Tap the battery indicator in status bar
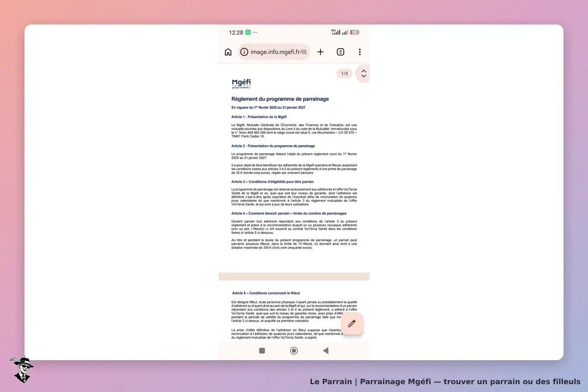 (x=354, y=32)
